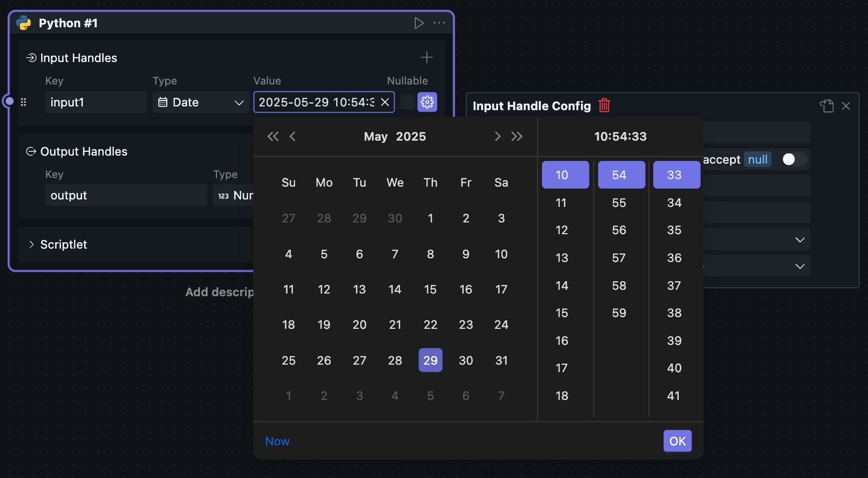Screen dimensions: 868x478
Task: Click the drag handle beside input1 key
Action: [24, 102]
